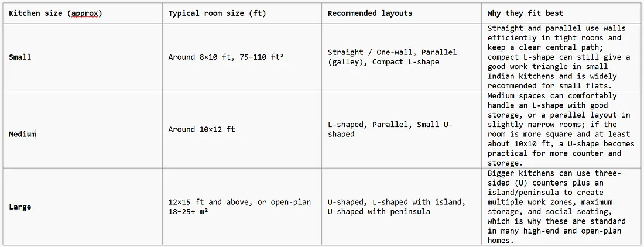Click the 'Around 8×10 ft, 75–110 ft²' cell
This screenshot has height=247, width=644.
(242, 57)
